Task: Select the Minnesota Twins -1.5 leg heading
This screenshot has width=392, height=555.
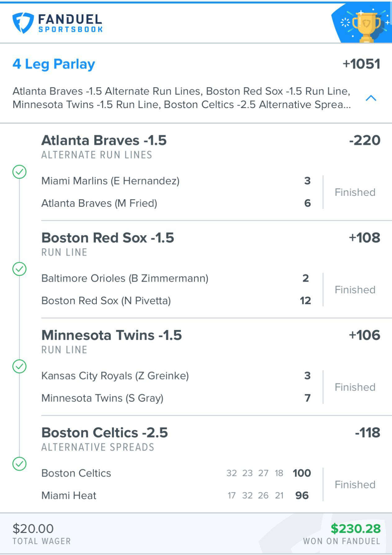Action: [x=112, y=335]
